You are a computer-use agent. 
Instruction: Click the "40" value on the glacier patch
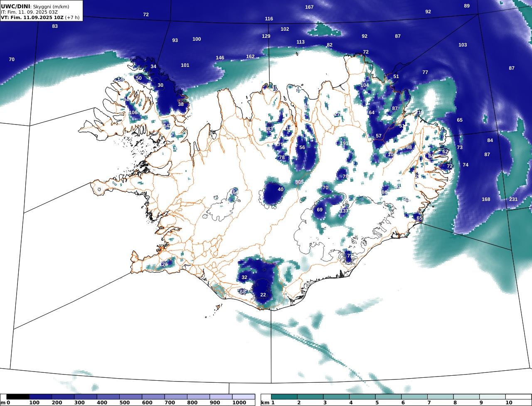[x=281, y=189]
